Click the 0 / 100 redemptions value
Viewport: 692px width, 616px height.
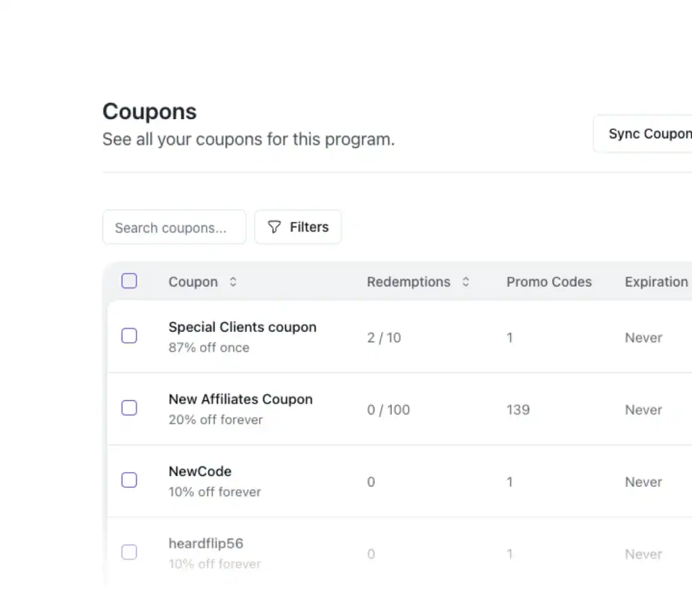pyautogui.click(x=389, y=410)
